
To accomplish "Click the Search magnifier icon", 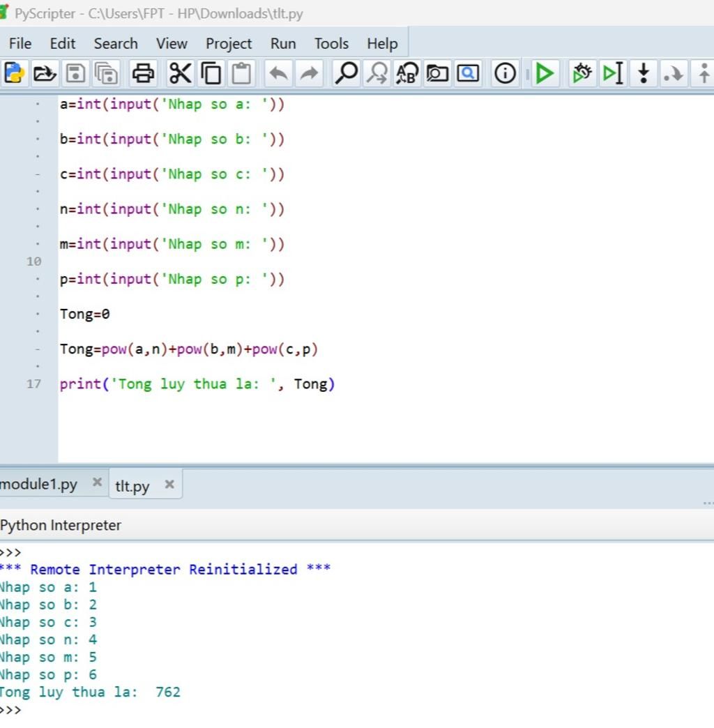I will [x=346, y=73].
